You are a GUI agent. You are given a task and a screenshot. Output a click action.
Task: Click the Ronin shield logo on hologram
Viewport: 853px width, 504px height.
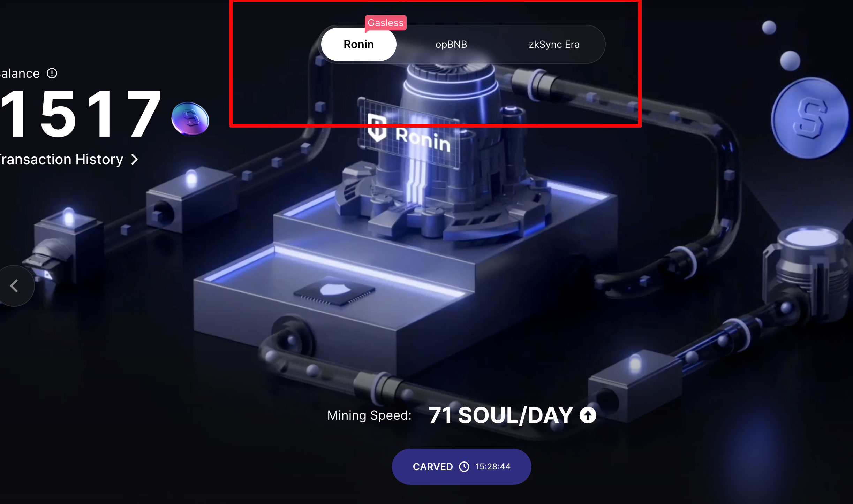coord(377,127)
